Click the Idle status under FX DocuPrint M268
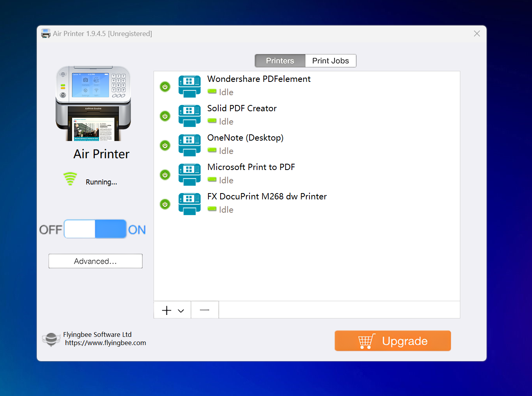The image size is (532, 396). 226,210
